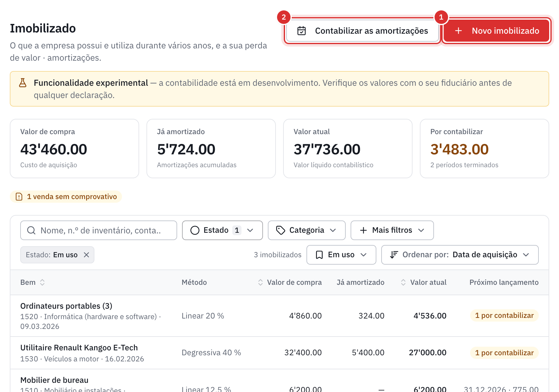Viewport: 559px width, 392px height.
Task: Click the bookmark icon on Em uso view
Action: tap(319, 255)
